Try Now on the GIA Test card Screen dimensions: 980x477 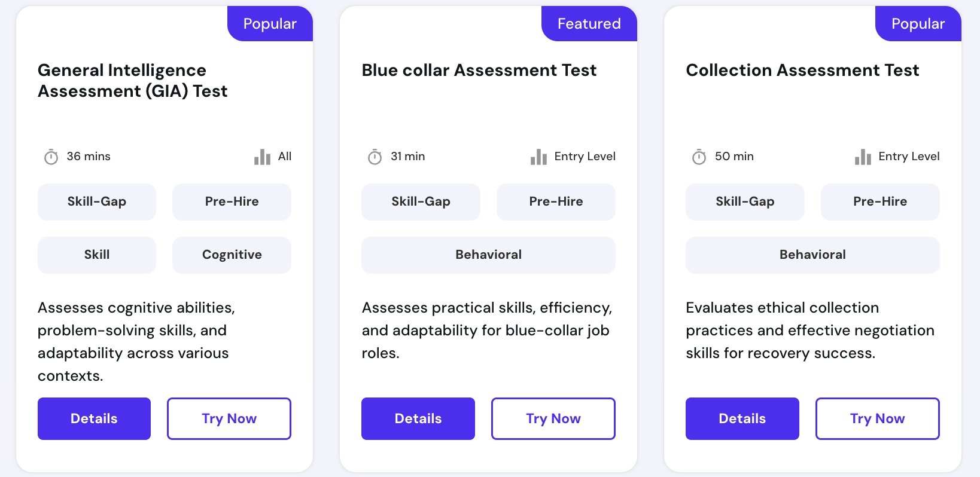(x=229, y=418)
